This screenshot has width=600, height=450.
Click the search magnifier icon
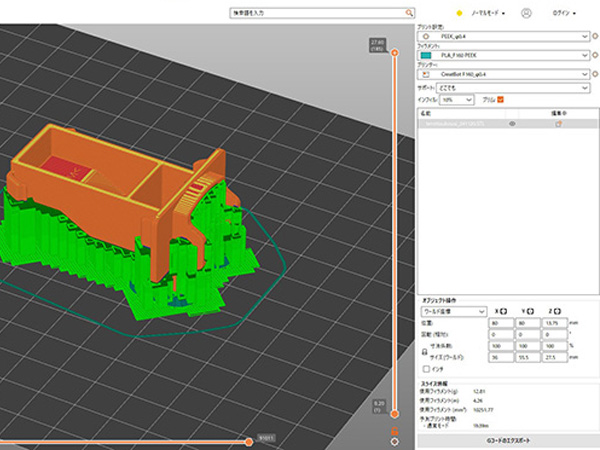tap(408, 13)
